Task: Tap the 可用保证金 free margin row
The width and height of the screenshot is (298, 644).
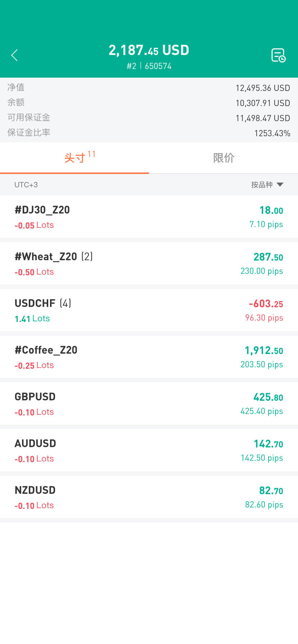Action: click(149, 118)
